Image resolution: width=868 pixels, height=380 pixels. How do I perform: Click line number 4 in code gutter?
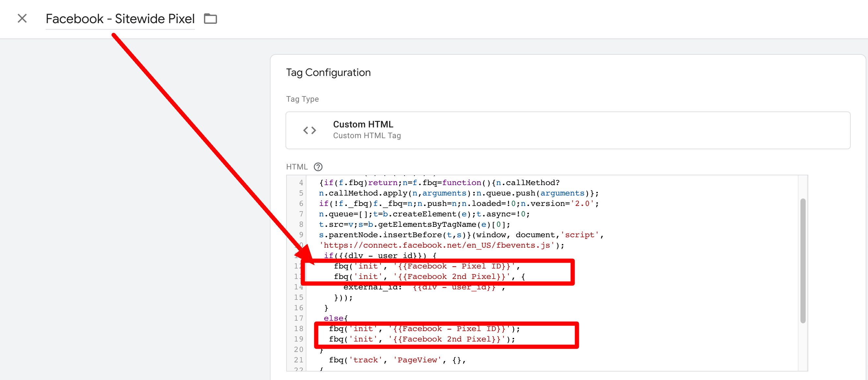click(x=301, y=183)
